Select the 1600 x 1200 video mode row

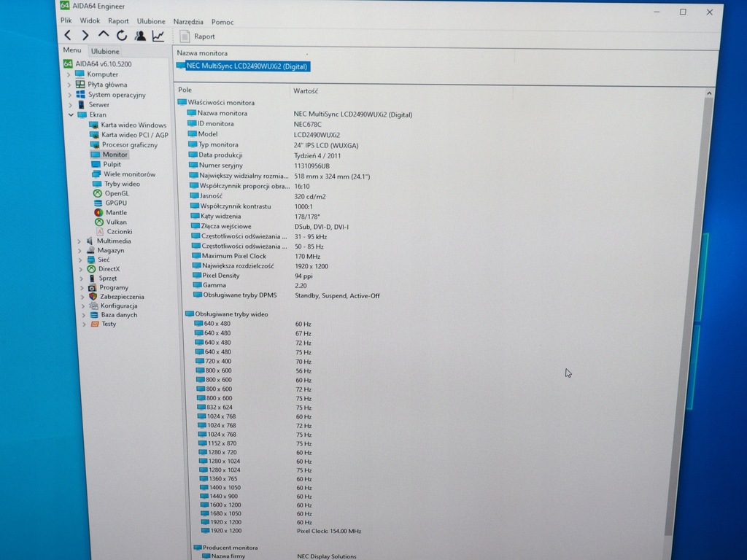point(256,505)
